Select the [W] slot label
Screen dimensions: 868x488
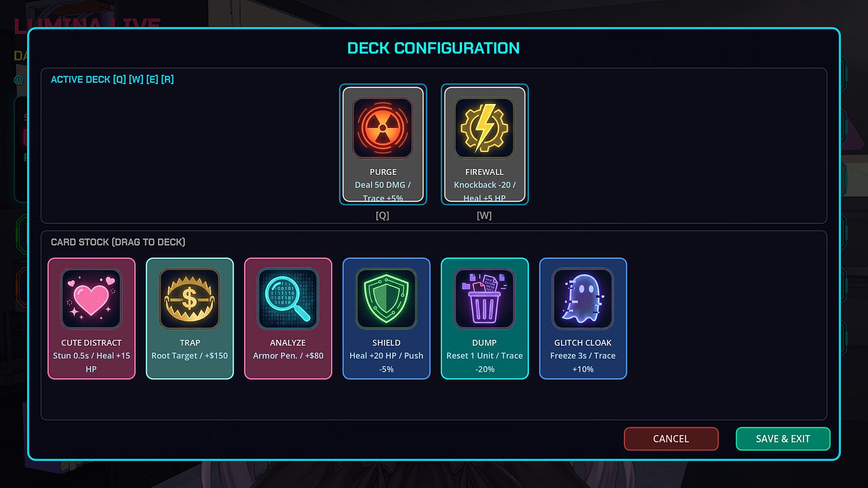[x=484, y=216]
